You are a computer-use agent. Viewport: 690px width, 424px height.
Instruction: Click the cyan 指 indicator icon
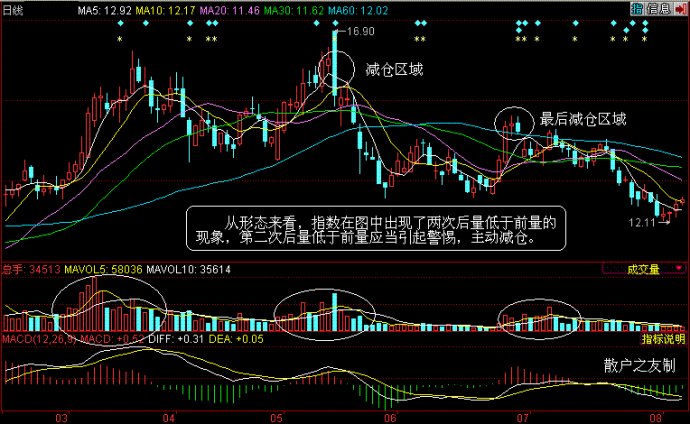637,8
